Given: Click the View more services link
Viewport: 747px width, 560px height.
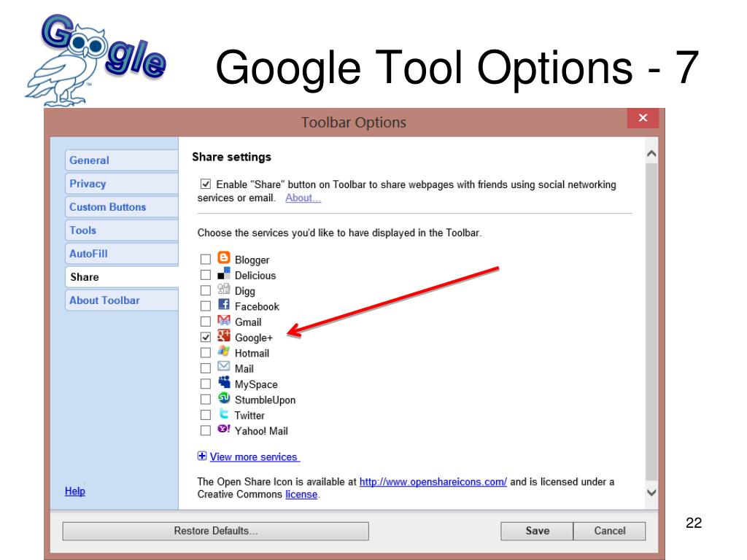Looking at the screenshot, I should tap(255, 457).
